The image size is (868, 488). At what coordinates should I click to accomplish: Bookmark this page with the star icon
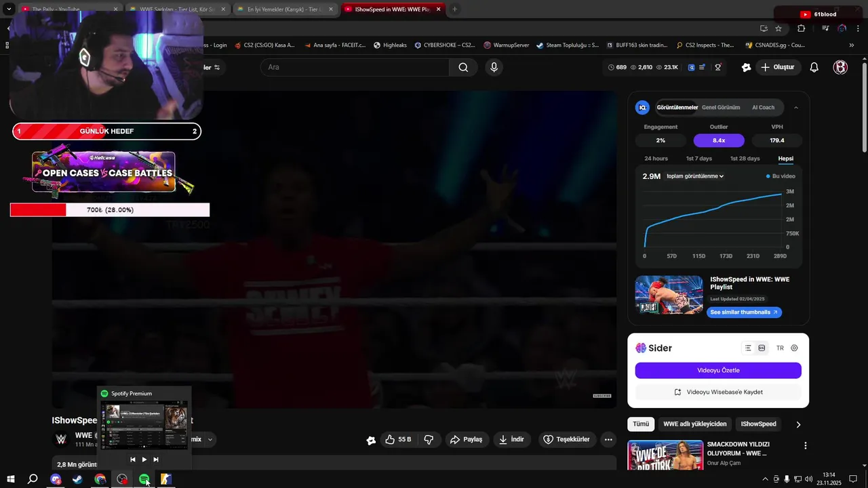pos(778,28)
